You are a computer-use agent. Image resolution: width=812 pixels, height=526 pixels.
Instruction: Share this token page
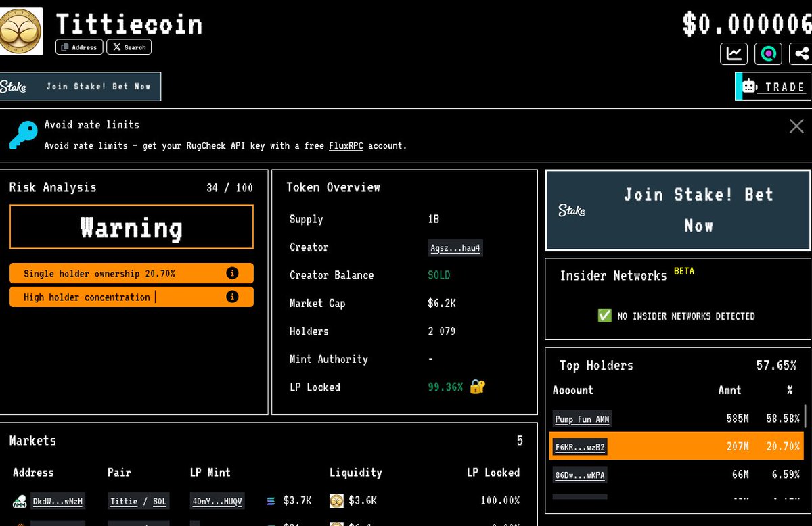pyautogui.click(x=801, y=53)
